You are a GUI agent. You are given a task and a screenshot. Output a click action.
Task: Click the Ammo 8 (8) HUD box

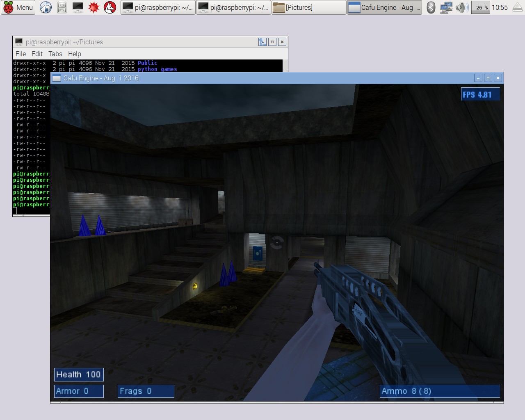pyautogui.click(x=440, y=391)
